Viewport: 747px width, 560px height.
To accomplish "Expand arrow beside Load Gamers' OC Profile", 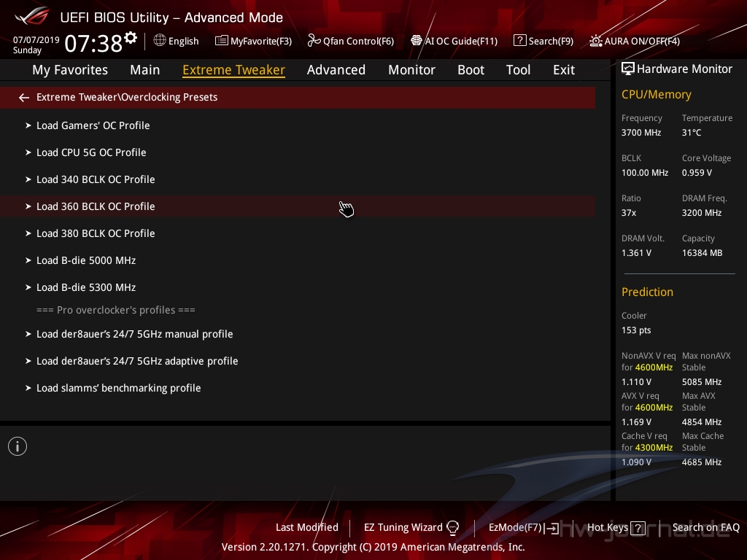I will [x=28, y=125].
